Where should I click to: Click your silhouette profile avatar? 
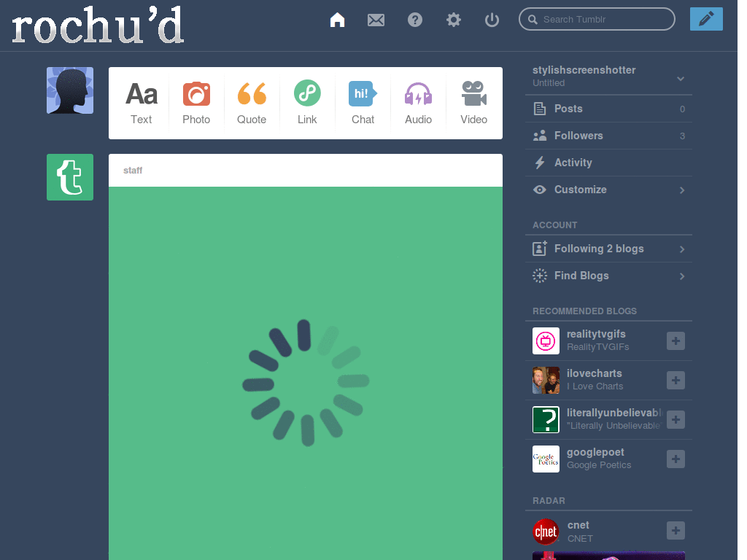coord(70,90)
